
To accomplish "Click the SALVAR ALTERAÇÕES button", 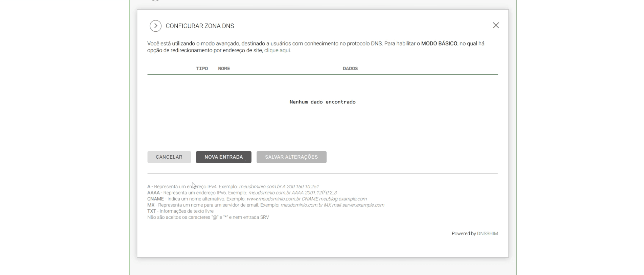I will click(291, 157).
